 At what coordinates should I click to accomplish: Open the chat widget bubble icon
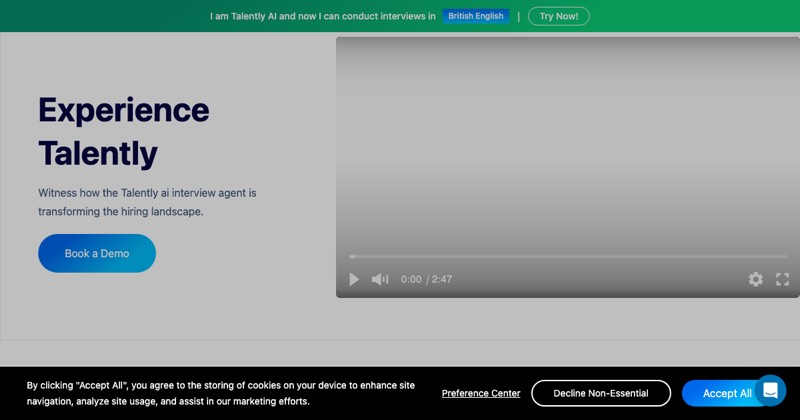(x=770, y=391)
